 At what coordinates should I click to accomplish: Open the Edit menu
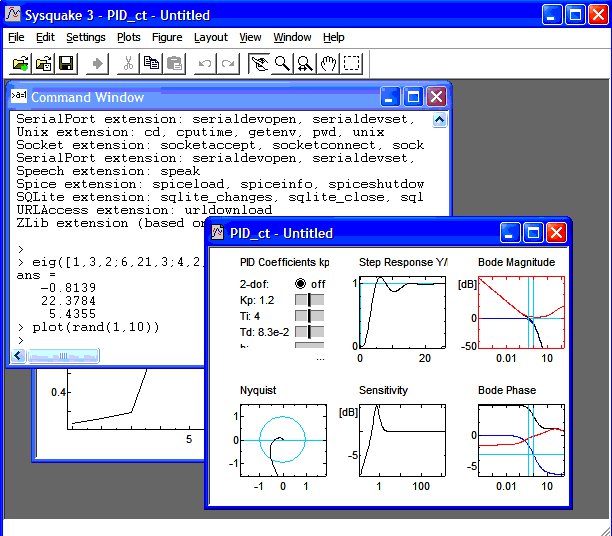[x=45, y=37]
